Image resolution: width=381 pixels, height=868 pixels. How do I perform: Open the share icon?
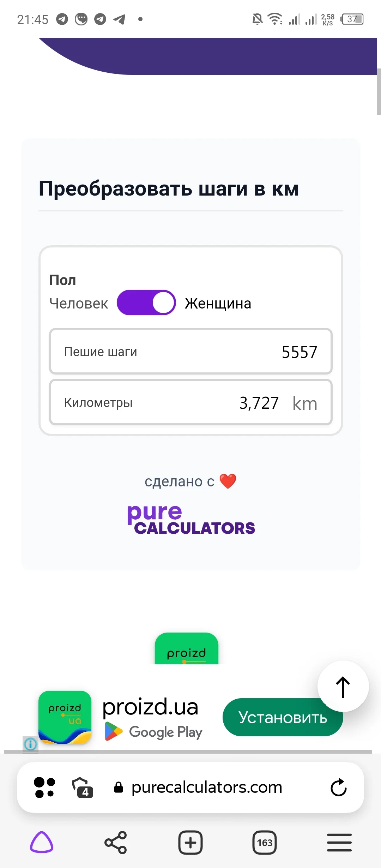tap(116, 843)
